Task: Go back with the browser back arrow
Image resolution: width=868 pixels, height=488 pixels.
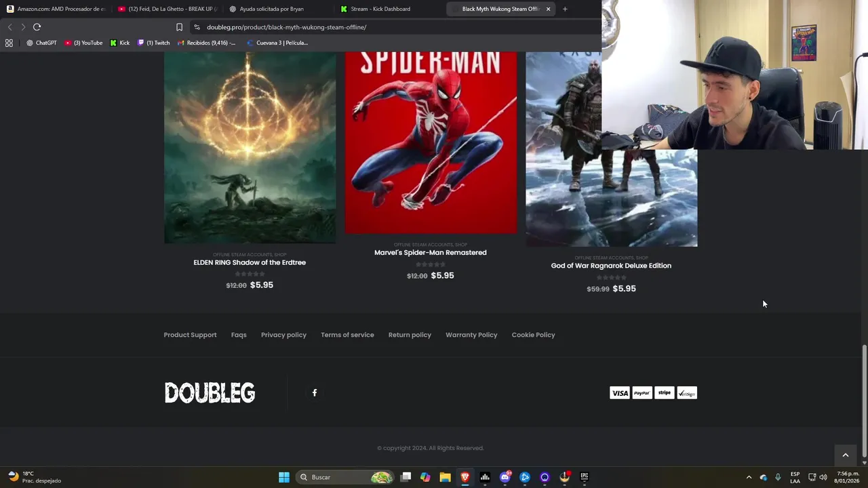Action: (x=9, y=27)
